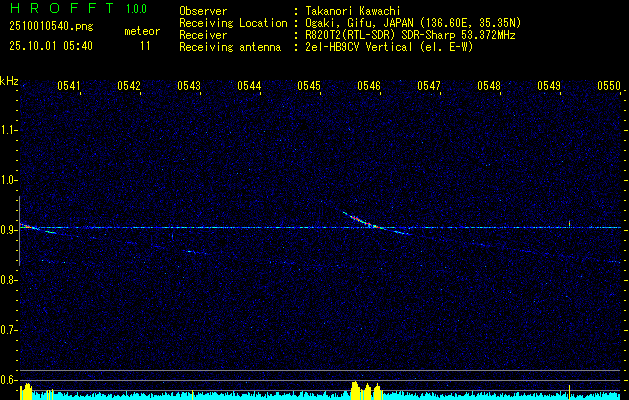Select the 0548 time marker

pos(489,86)
